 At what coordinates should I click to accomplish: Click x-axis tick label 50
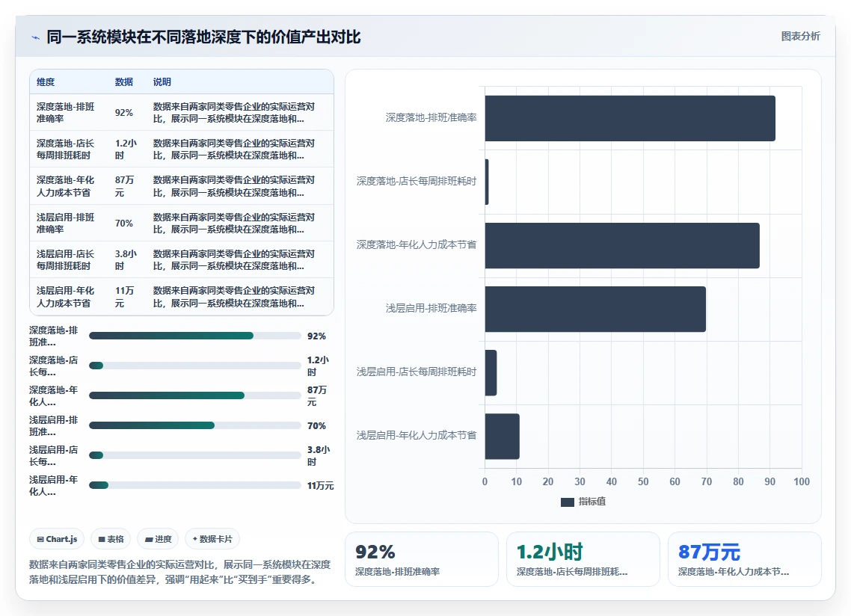tap(643, 481)
